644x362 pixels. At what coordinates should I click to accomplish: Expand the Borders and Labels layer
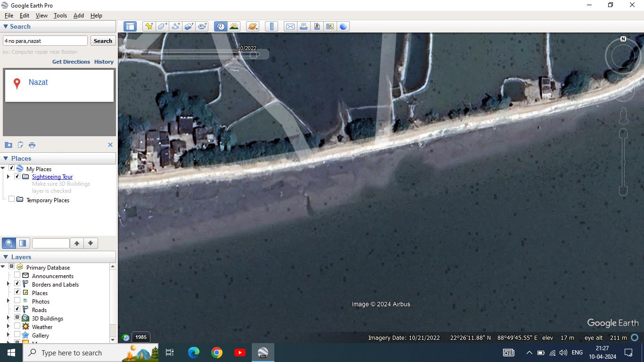(8, 284)
